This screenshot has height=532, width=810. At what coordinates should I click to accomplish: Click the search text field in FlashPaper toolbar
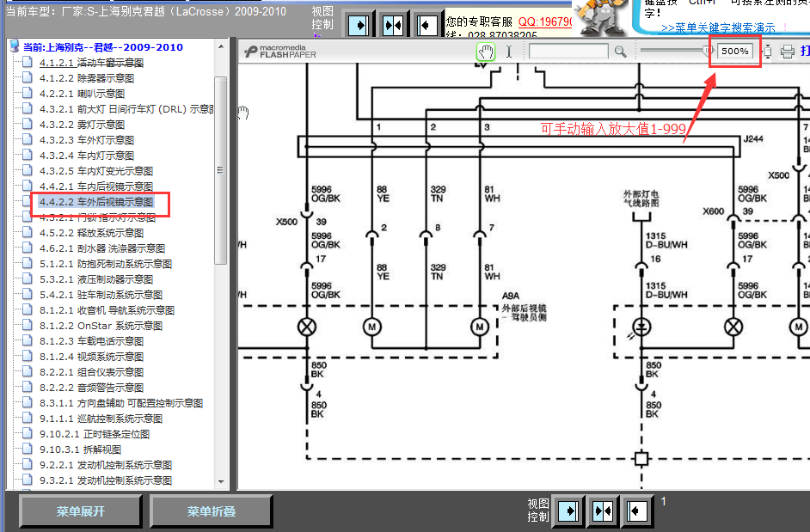(x=568, y=51)
